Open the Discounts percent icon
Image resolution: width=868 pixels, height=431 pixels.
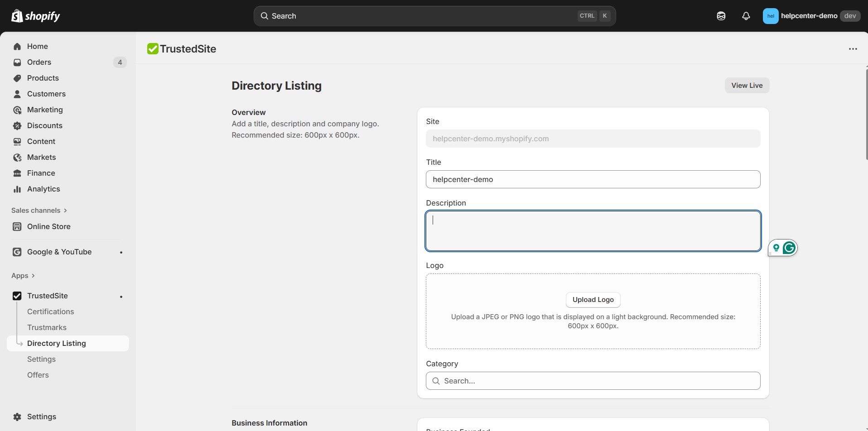pos(17,125)
